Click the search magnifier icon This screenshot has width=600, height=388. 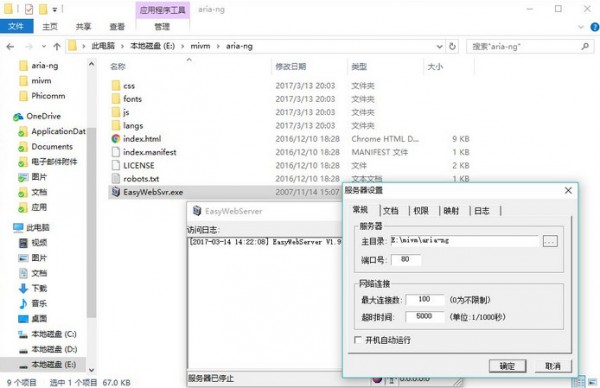click(x=585, y=47)
